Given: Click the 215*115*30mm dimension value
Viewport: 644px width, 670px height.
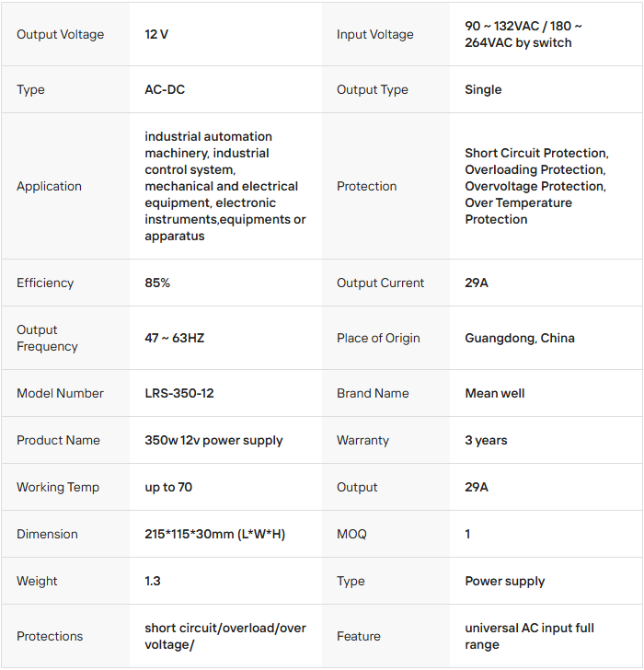Looking at the screenshot, I should point(214,535).
